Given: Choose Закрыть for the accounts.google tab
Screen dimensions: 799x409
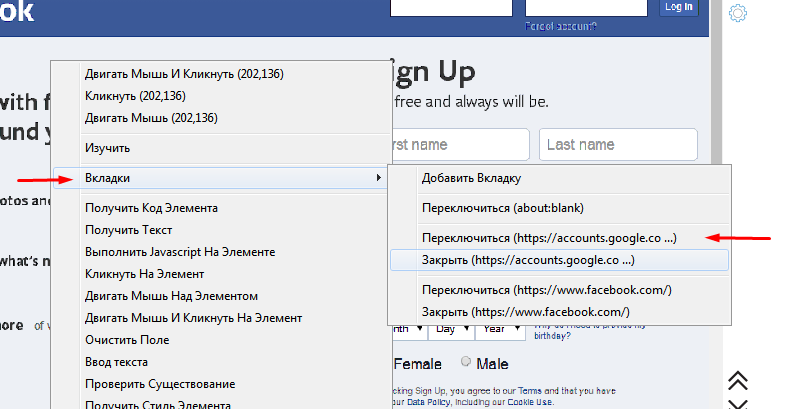Looking at the screenshot, I should (528, 260).
